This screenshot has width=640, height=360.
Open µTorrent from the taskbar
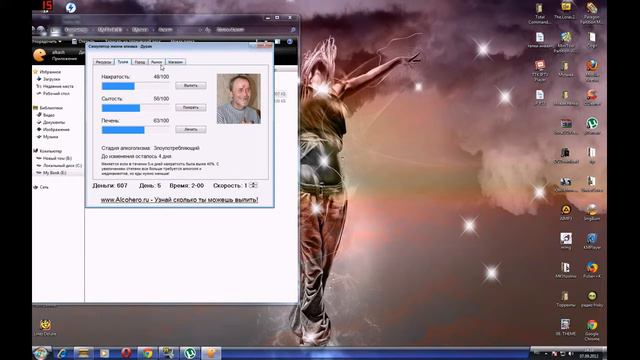pyautogui.click(x=189, y=353)
